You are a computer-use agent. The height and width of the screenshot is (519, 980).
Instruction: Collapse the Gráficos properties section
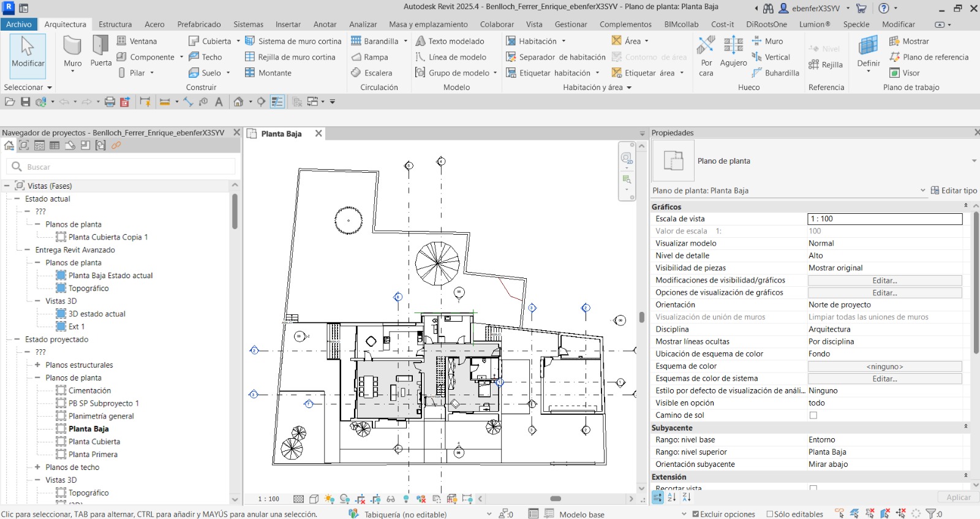pyautogui.click(x=966, y=206)
